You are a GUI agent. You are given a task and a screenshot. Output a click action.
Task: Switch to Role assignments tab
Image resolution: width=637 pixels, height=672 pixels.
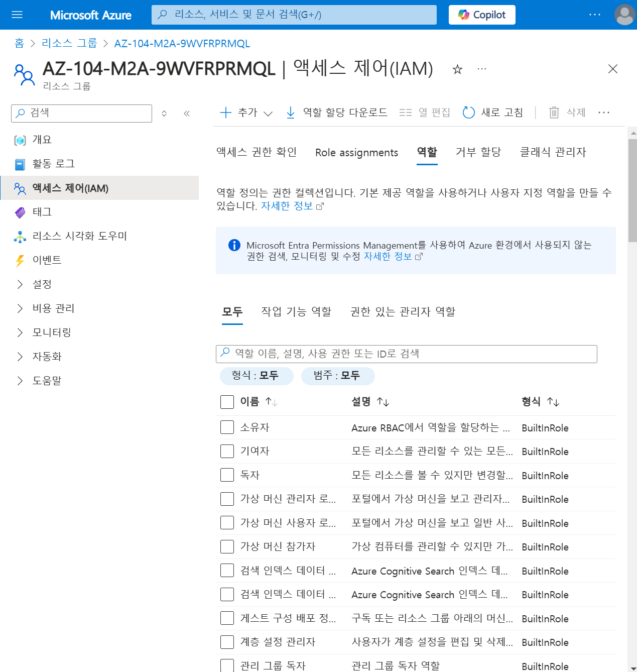(x=356, y=153)
